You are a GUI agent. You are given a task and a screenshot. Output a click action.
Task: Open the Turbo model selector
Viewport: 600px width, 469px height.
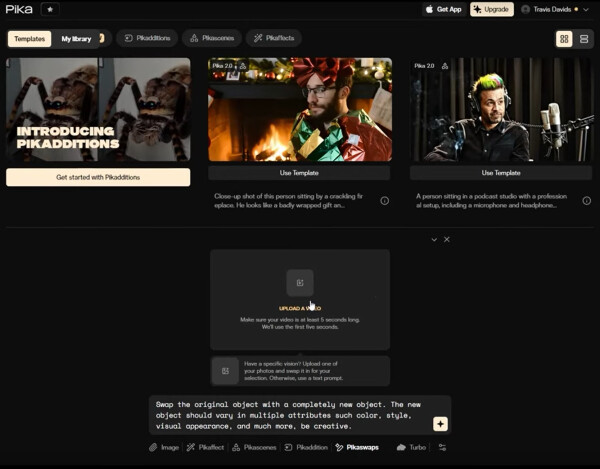pos(411,447)
